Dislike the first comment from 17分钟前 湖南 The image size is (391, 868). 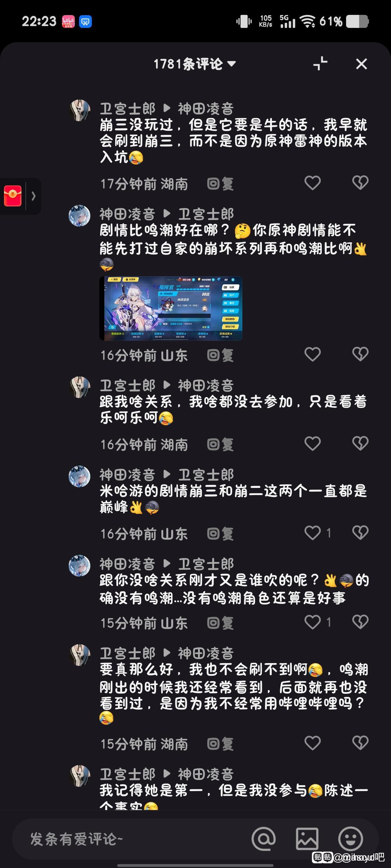pos(360,183)
